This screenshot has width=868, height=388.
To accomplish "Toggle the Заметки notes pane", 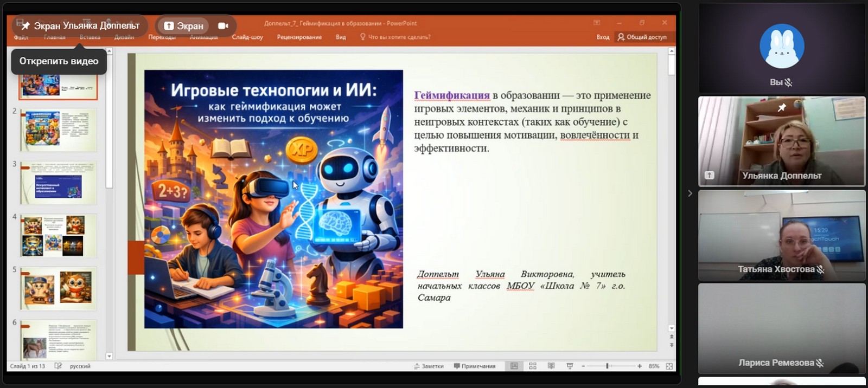I will pos(429,366).
